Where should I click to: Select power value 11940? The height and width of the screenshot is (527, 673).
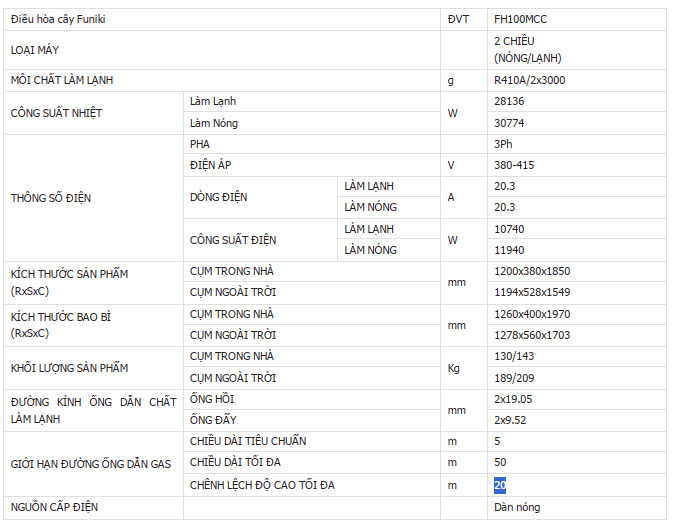coord(509,250)
